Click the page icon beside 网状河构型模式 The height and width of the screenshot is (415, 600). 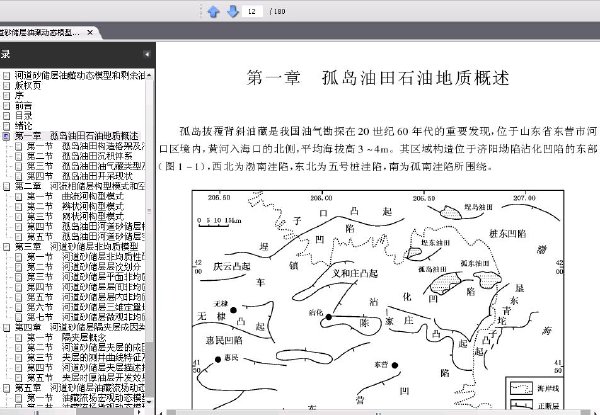click(x=18, y=216)
